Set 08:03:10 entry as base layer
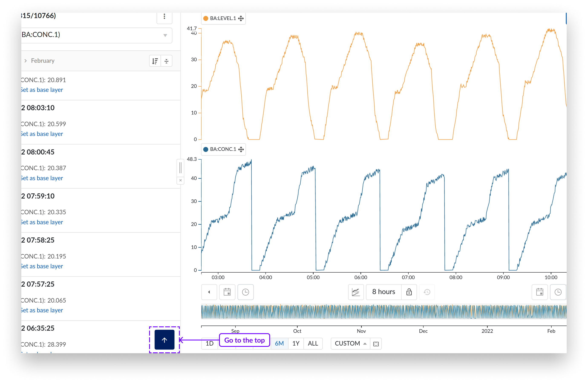Viewport: 588px width, 383px height. pos(42,134)
